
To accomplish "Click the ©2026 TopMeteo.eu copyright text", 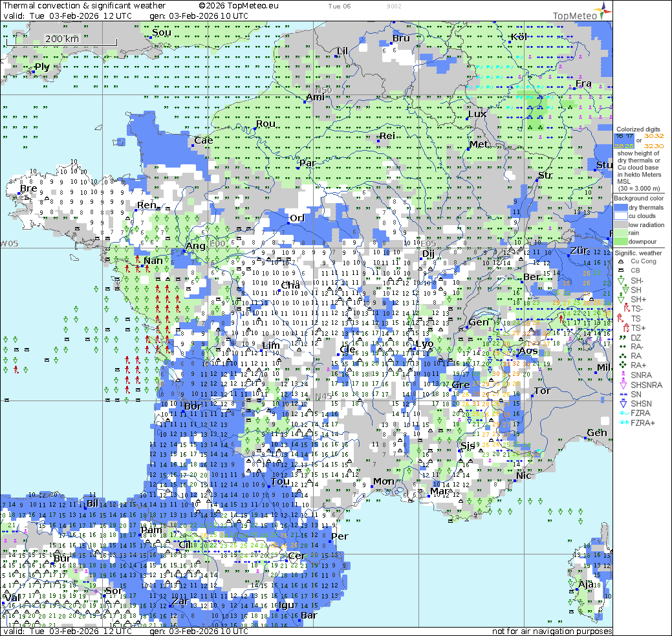I will click(x=239, y=5).
